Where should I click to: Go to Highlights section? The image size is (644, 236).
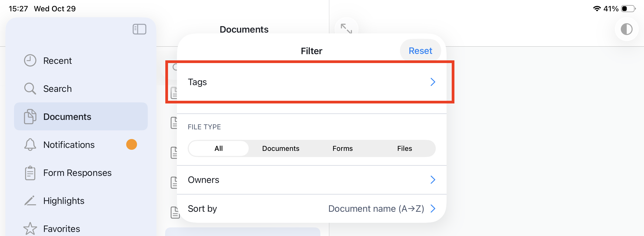click(x=64, y=201)
